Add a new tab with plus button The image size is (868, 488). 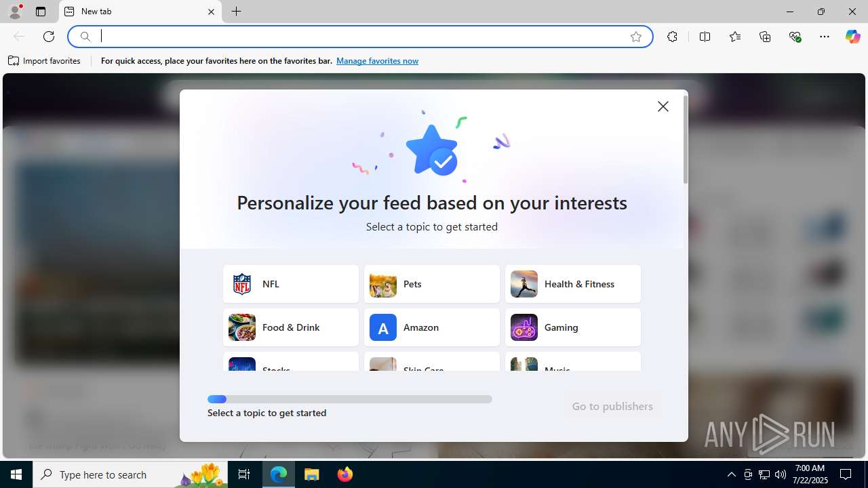[x=237, y=12]
